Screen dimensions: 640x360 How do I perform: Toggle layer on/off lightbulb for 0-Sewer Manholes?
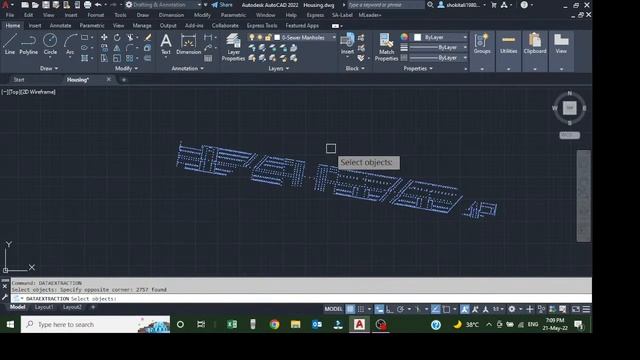pos(252,38)
